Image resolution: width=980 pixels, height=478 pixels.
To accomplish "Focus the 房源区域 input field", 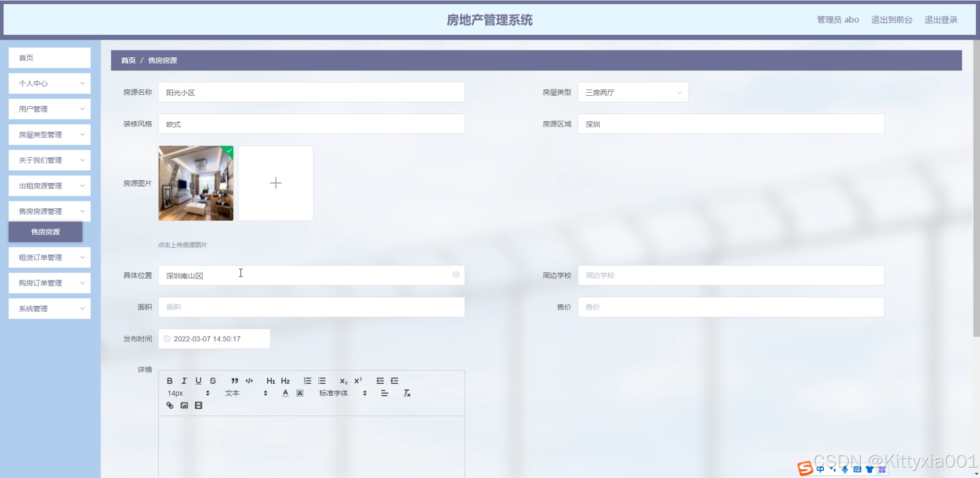I will coord(731,124).
